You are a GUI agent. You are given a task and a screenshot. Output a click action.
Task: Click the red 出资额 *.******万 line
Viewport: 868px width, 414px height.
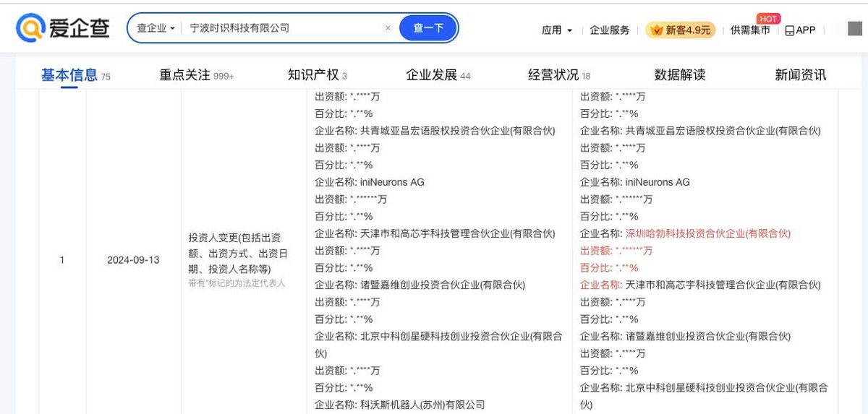[x=616, y=251]
